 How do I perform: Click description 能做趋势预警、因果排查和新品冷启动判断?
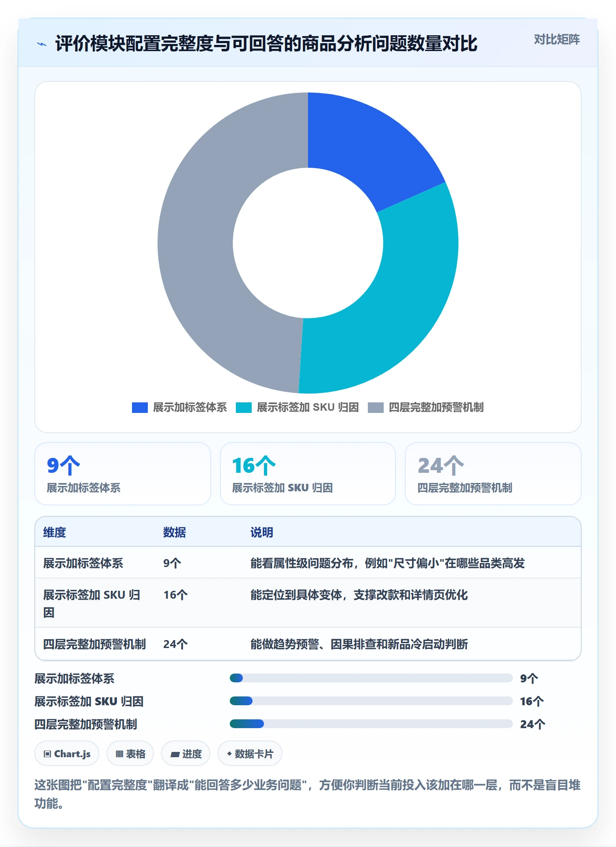pyautogui.click(x=359, y=644)
